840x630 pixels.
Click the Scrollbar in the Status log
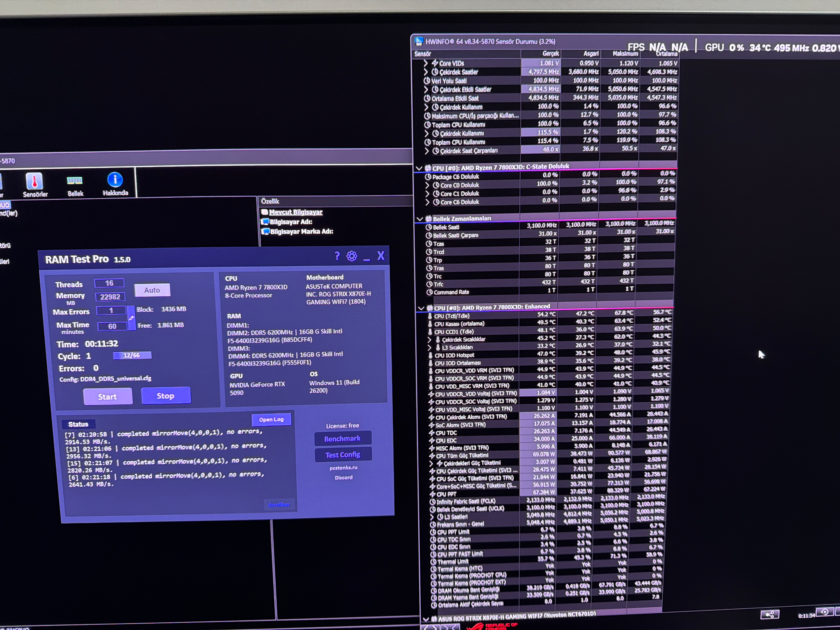279,505
